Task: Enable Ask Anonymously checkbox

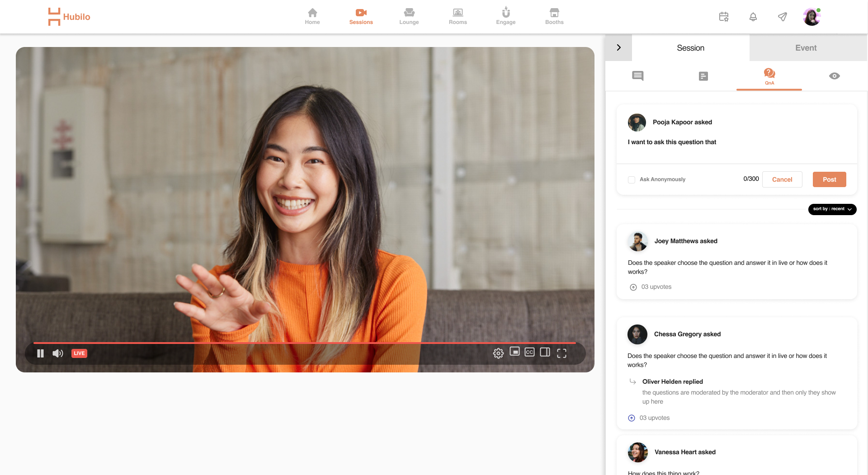Action: click(x=632, y=180)
